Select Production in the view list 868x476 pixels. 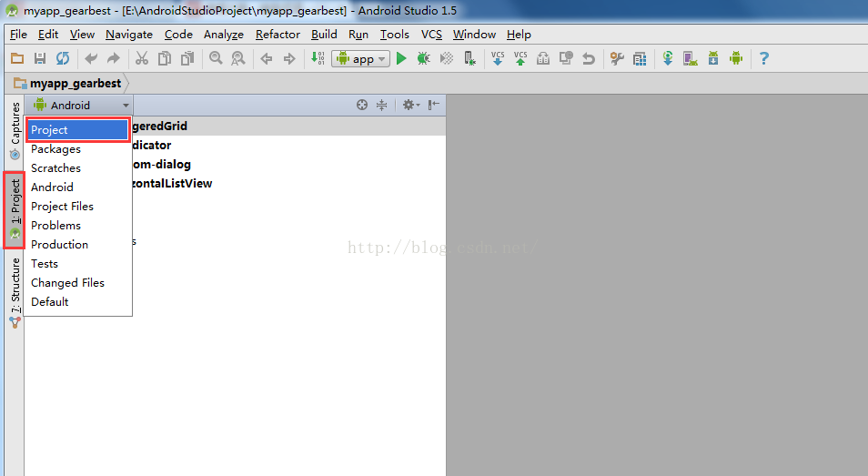click(x=77, y=244)
